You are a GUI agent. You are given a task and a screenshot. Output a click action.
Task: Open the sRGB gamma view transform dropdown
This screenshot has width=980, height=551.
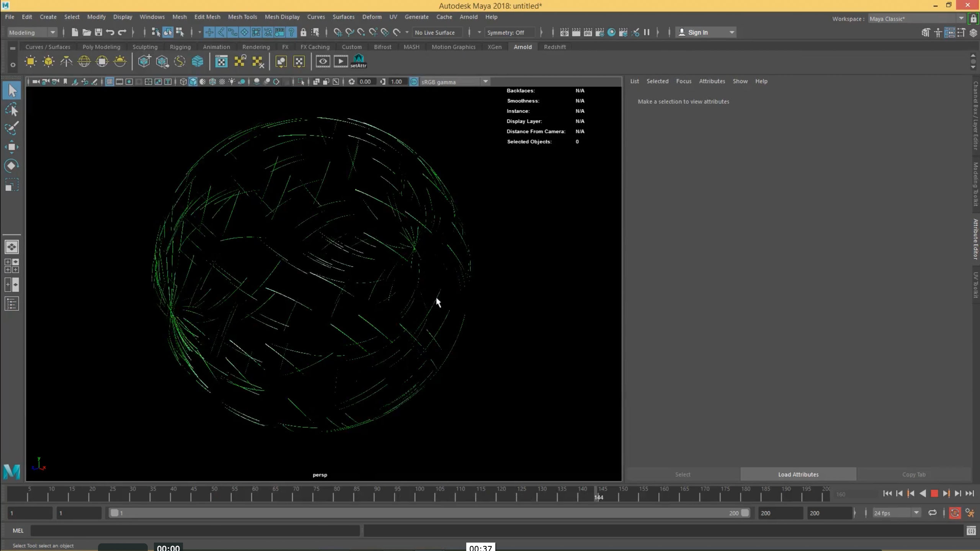485,82
